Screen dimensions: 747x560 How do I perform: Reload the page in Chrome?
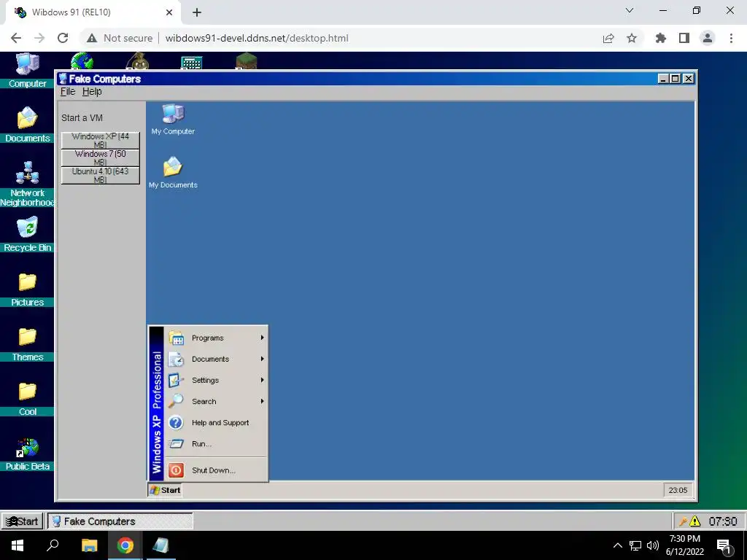click(x=63, y=38)
